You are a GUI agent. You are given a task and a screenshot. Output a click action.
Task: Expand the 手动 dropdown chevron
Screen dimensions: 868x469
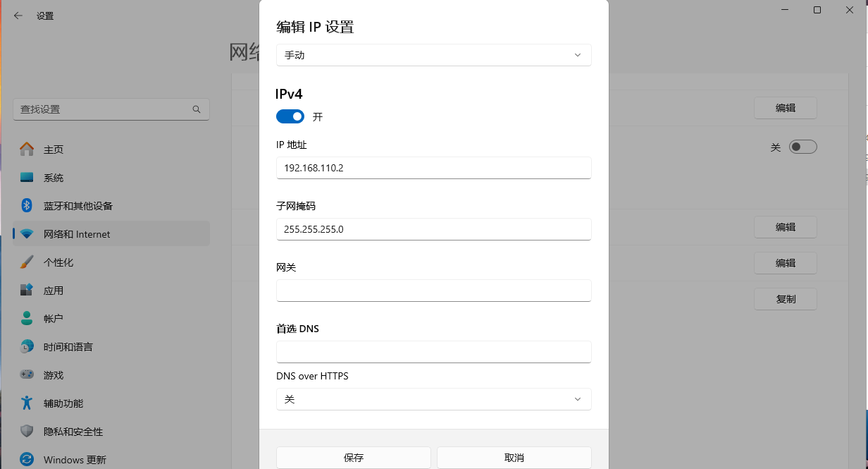point(577,55)
